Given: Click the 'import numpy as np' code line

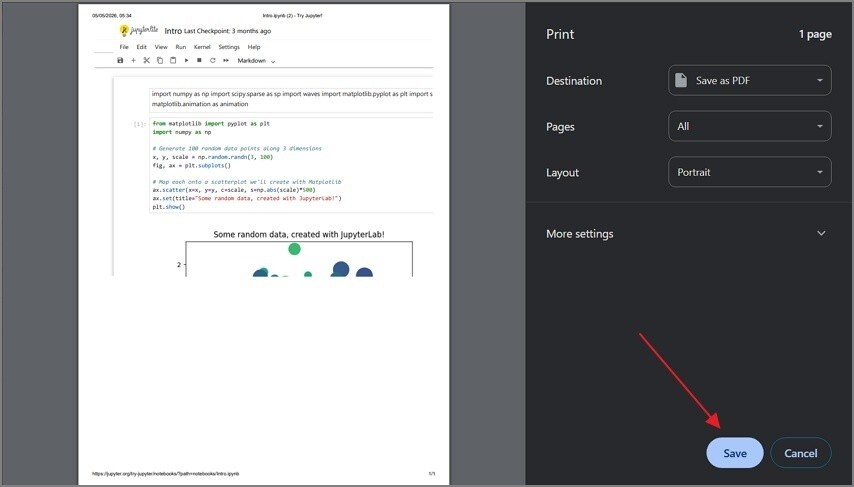Looking at the screenshot, I should 182,132.
